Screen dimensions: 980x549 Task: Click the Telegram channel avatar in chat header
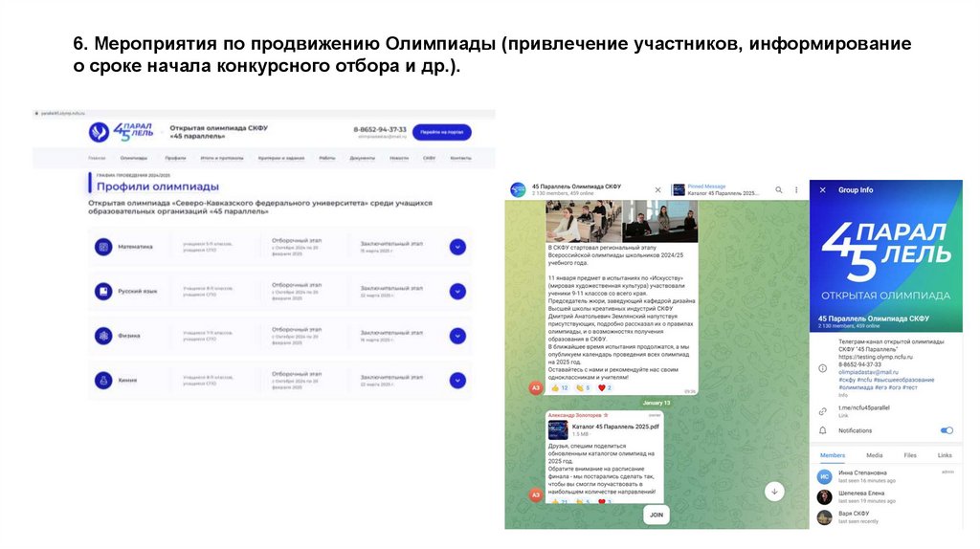[x=518, y=190]
